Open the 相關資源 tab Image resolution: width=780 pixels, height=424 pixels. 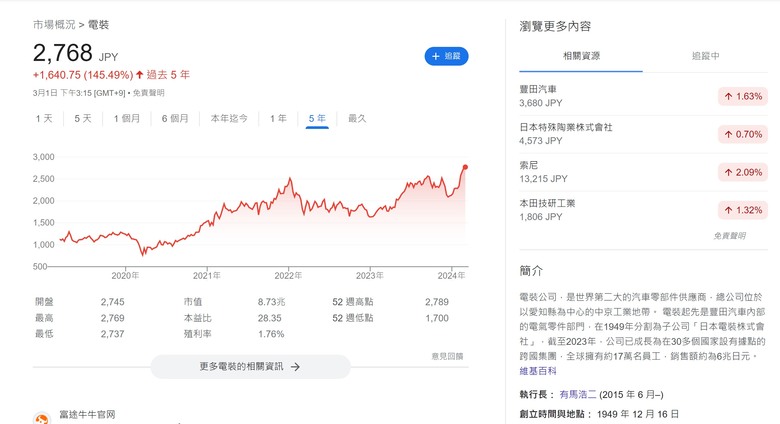[581, 56]
